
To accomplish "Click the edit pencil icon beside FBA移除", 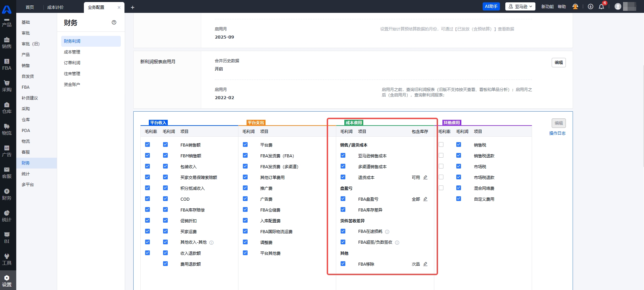I will [x=425, y=264].
